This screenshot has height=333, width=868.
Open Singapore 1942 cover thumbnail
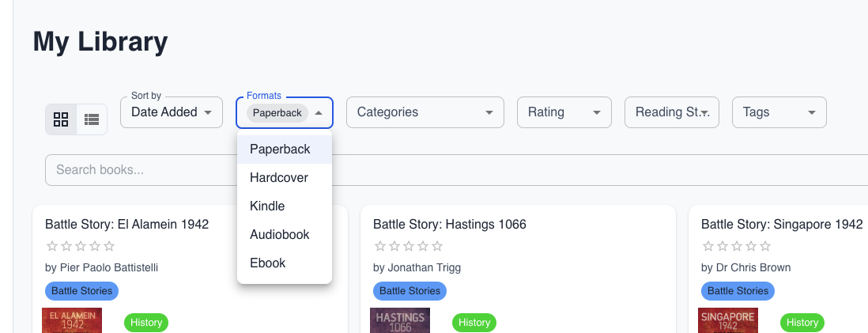[x=728, y=321]
